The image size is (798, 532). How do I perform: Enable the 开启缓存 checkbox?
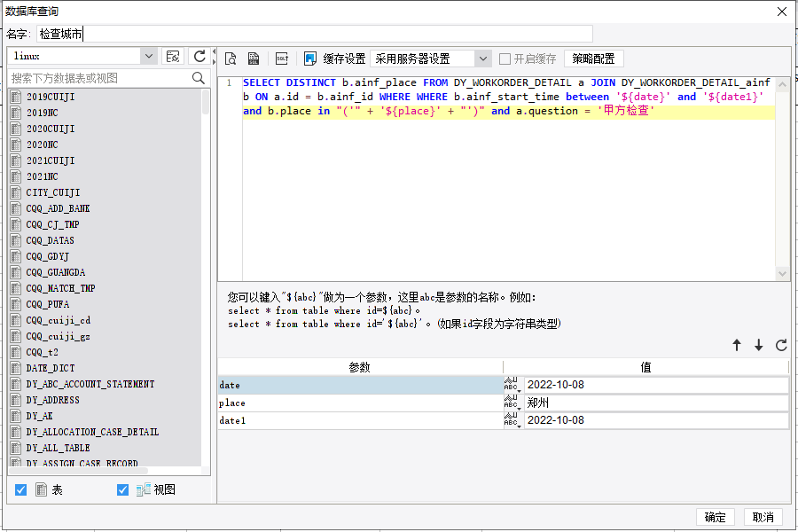click(505, 59)
